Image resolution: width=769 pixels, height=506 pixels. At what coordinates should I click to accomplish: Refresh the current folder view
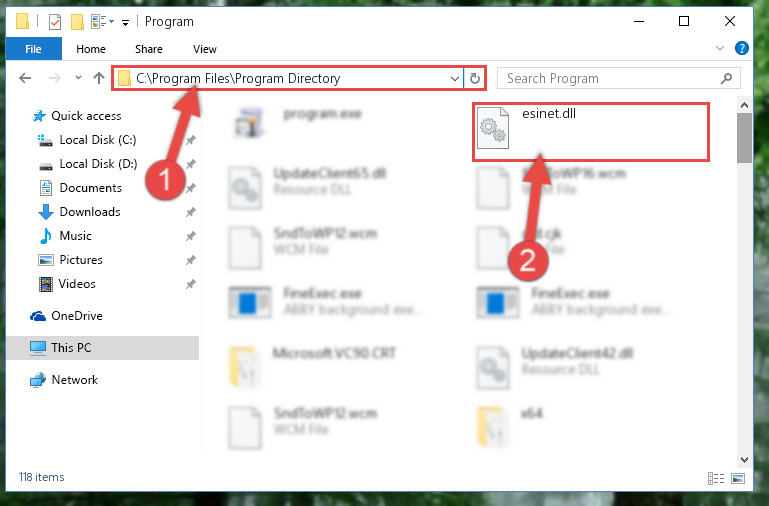pyautogui.click(x=474, y=78)
